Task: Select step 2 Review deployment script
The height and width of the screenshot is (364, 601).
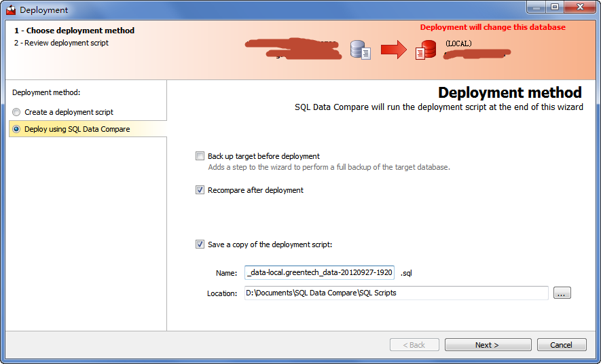Action: pyautogui.click(x=61, y=43)
